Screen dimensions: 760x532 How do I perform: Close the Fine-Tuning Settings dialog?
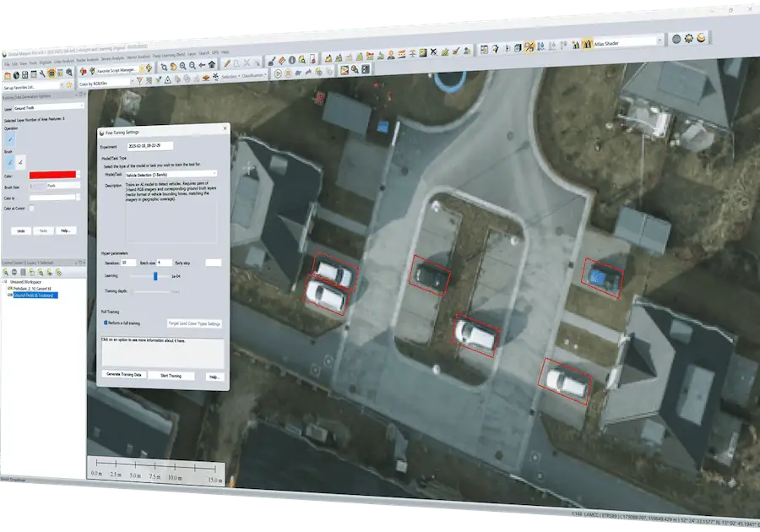coord(225,128)
